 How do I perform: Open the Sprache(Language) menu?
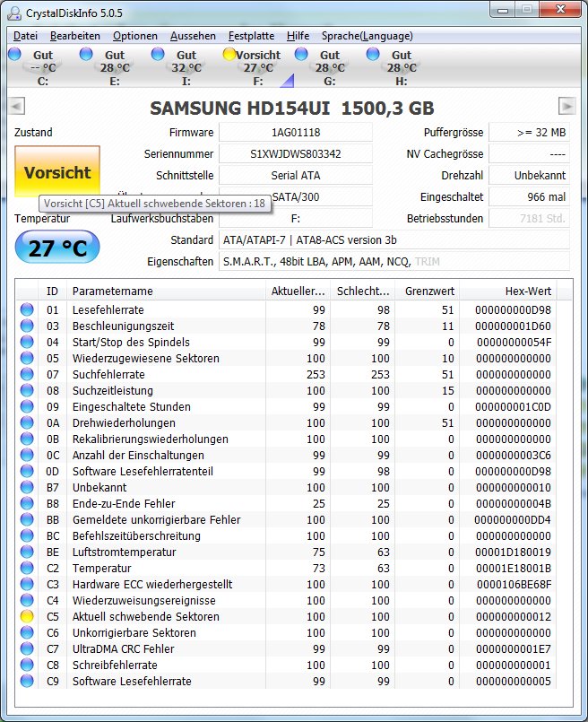(x=367, y=36)
